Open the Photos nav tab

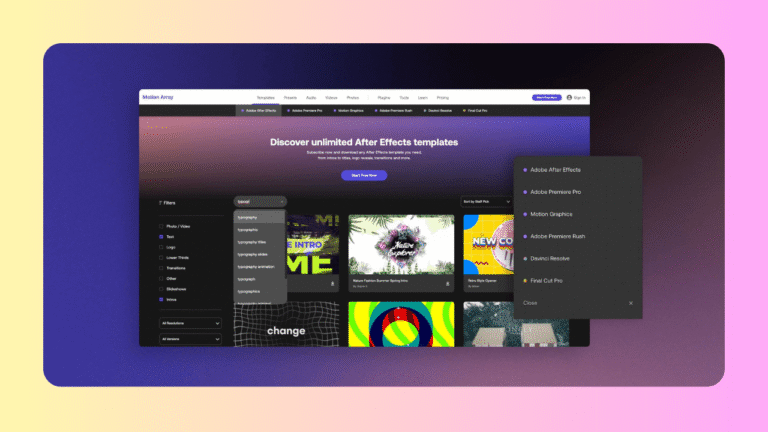pos(353,97)
